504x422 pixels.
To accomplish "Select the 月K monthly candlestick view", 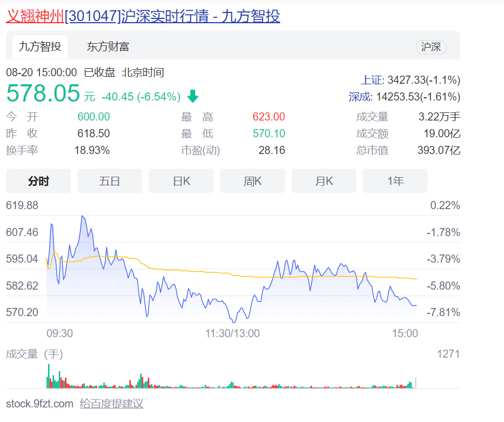I will [x=324, y=181].
